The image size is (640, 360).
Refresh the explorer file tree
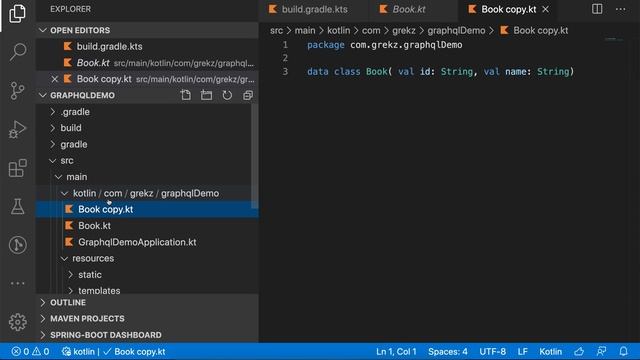point(227,95)
